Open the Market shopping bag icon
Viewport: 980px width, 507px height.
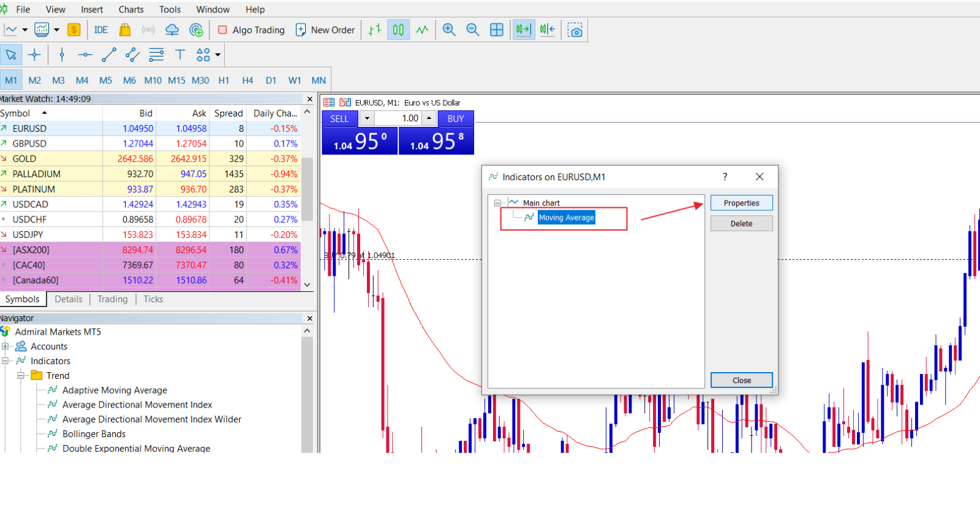pos(125,30)
